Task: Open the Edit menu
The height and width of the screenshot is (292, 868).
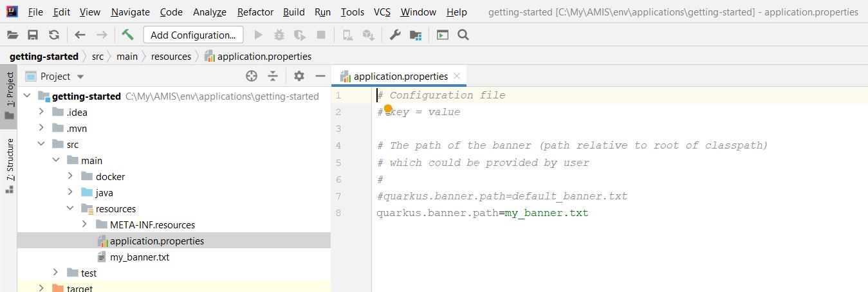Action: [62, 12]
